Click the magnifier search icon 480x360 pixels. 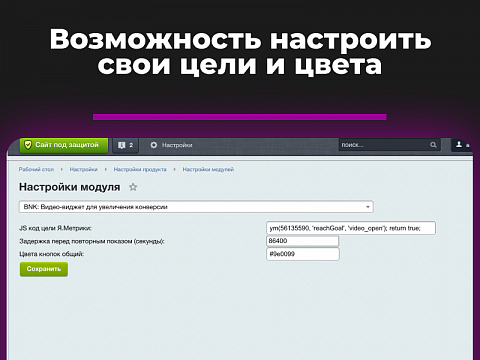433,145
